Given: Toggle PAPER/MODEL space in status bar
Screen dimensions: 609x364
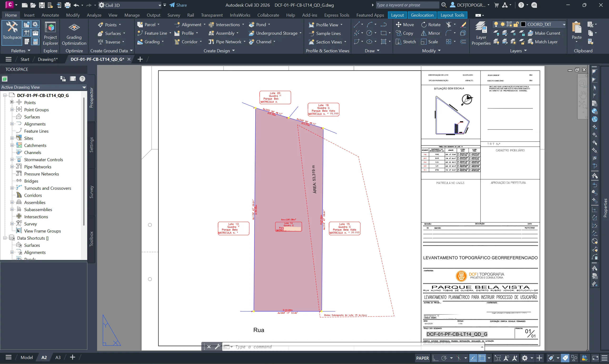Looking at the screenshot, I should [x=422, y=358].
